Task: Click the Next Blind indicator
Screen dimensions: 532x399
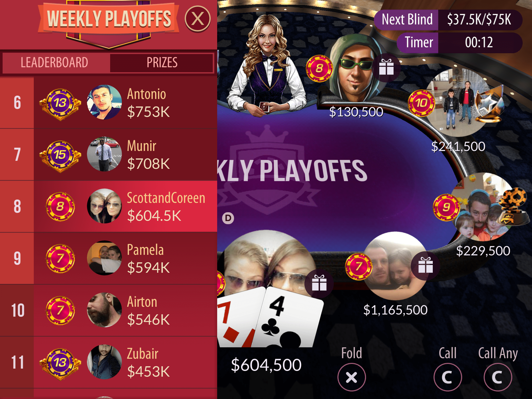Action: click(x=448, y=20)
